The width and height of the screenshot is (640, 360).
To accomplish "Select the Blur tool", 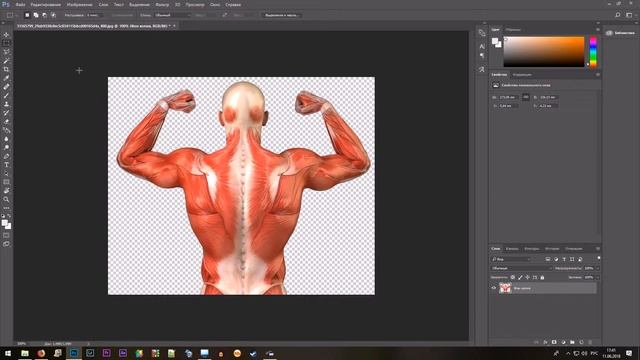I will click(x=6, y=139).
